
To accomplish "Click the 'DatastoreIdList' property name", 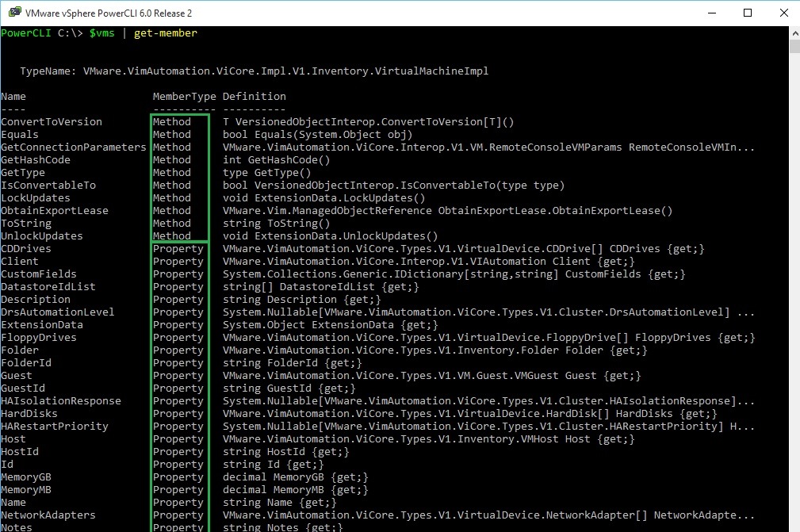I will (48, 287).
